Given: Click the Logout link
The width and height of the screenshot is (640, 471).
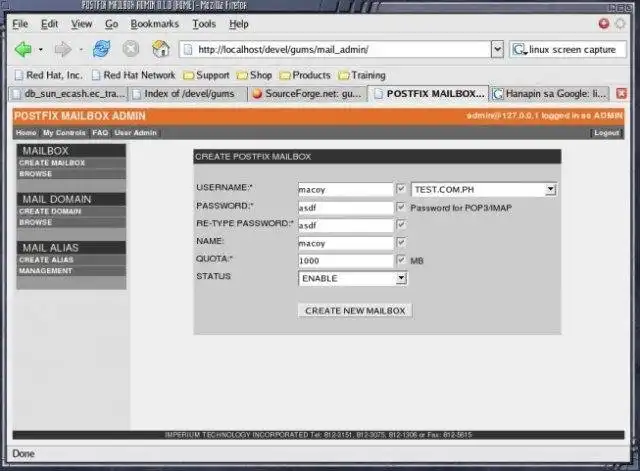Looking at the screenshot, I should (607, 133).
